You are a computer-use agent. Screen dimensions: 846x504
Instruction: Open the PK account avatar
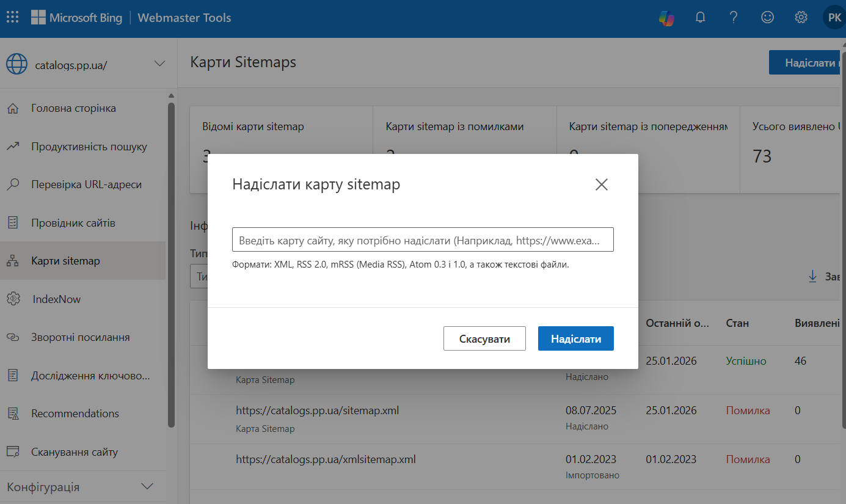pos(834,18)
